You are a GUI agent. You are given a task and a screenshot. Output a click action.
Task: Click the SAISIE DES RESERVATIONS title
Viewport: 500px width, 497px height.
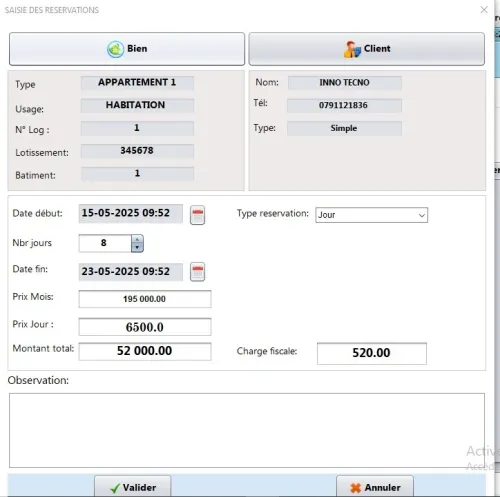pyautogui.click(x=52, y=10)
